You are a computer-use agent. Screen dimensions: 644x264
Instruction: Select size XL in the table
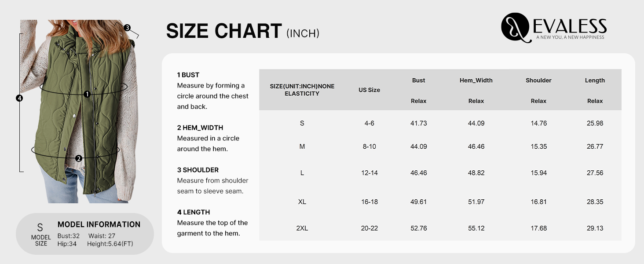(302, 202)
